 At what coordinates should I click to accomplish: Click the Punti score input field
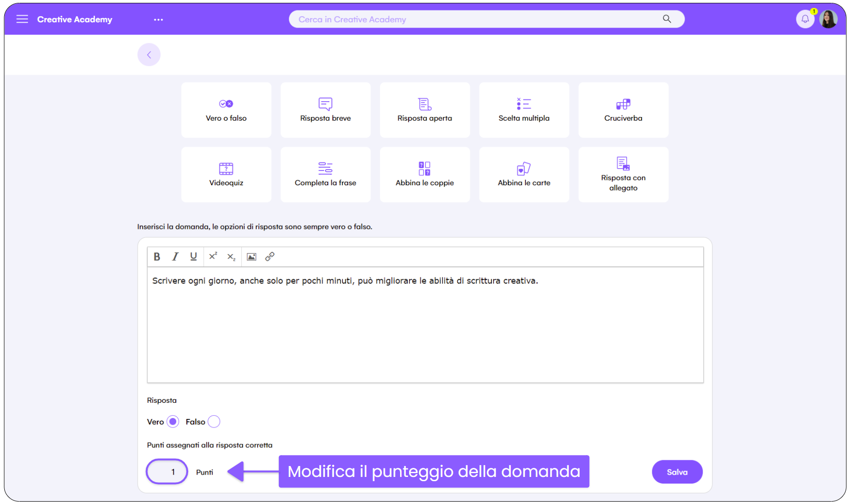[x=167, y=472]
